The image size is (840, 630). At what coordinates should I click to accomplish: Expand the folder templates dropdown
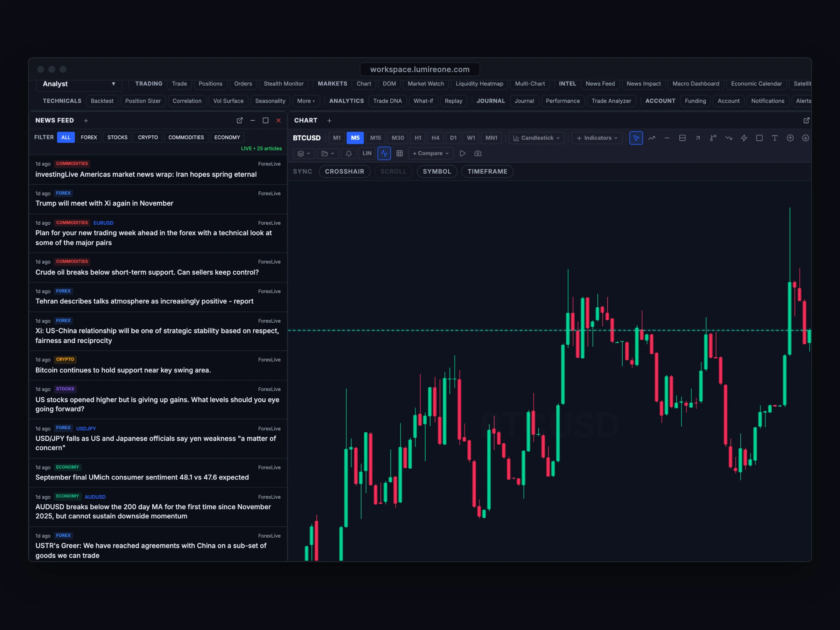(x=327, y=153)
